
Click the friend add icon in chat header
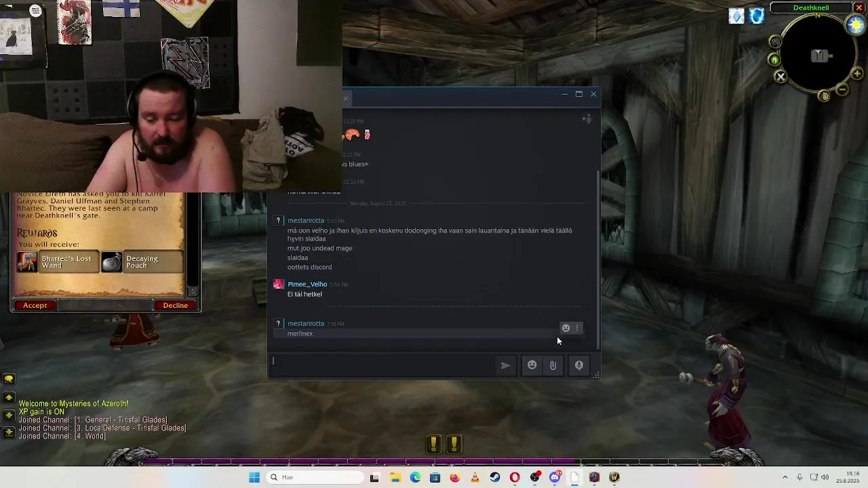[x=587, y=119]
